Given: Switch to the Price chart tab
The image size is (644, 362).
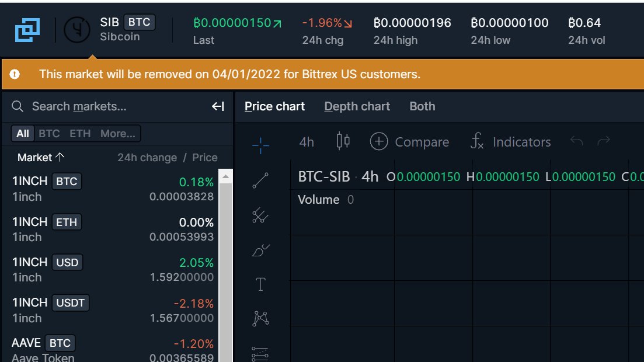Looking at the screenshot, I should pos(274,106).
